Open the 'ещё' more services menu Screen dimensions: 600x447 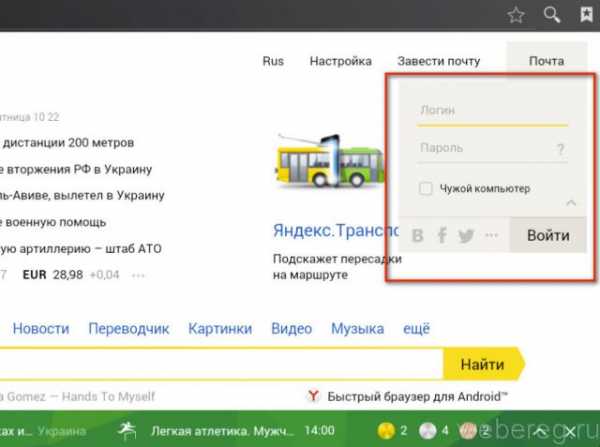pyautogui.click(x=417, y=328)
